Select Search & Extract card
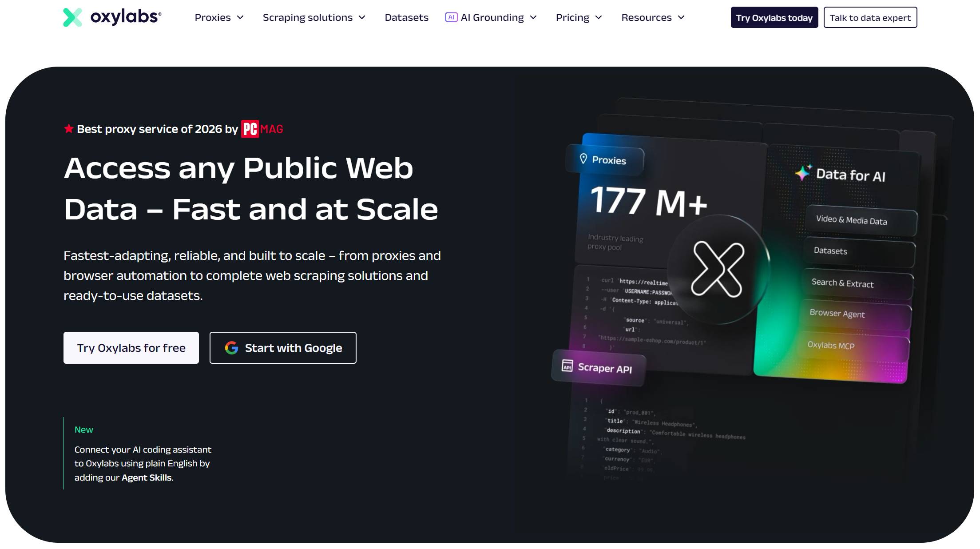980x549 pixels. 857,283
